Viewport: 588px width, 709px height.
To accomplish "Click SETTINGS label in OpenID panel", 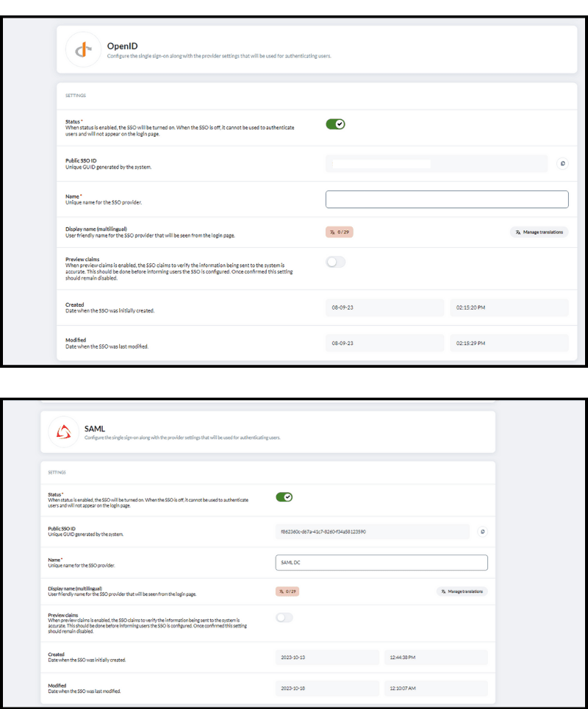I will click(x=76, y=96).
